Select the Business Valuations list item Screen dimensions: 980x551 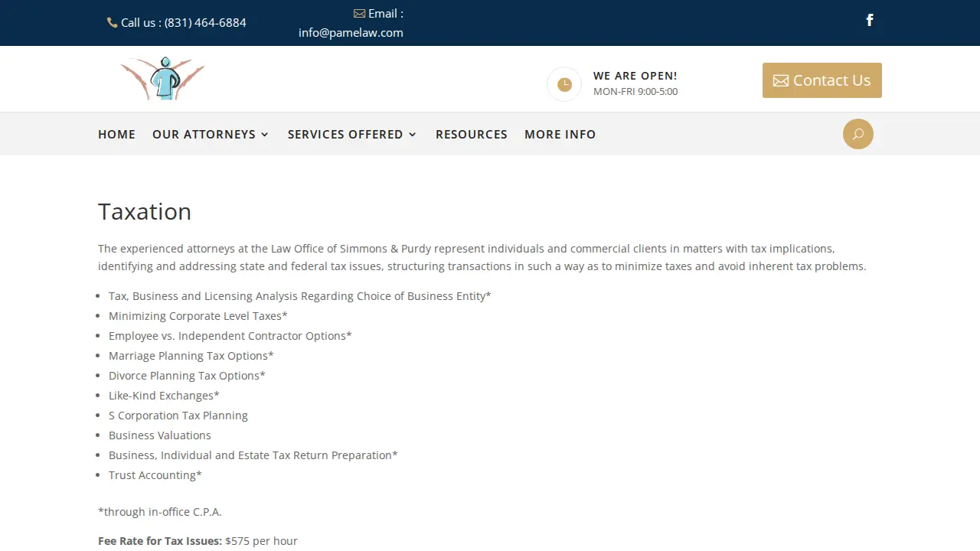coord(160,435)
